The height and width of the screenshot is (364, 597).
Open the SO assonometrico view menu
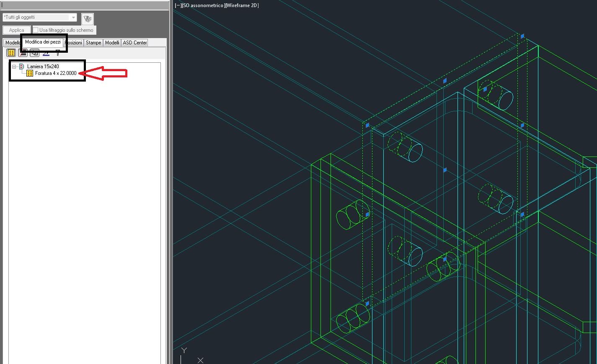(203, 5)
